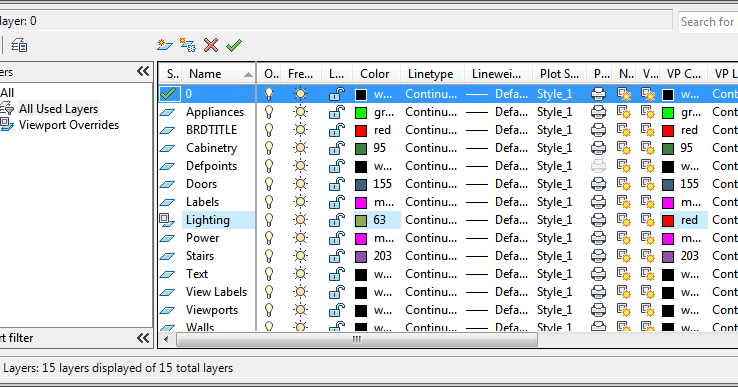Select the All Used Layers filter
This screenshot has height=387, width=738.
click(58, 109)
